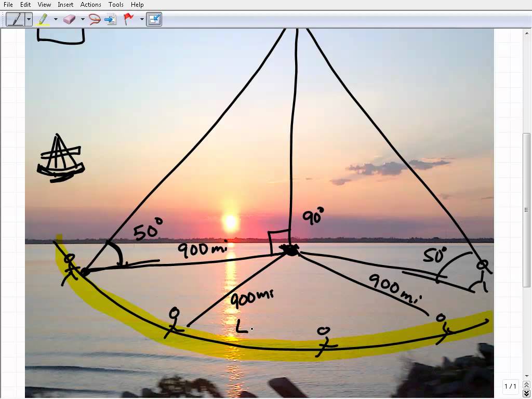Click the scrollbar up arrow
Image resolution: width=532 pixels, height=399 pixels.
(527, 33)
